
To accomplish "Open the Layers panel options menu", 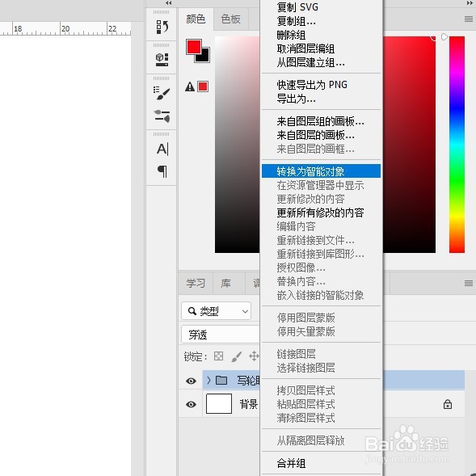I will pos(469,283).
